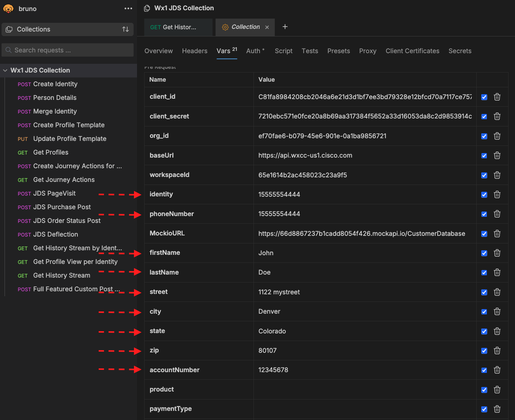
Task: Open the Tests tab
Action: pyautogui.click(x=310, y=51)
